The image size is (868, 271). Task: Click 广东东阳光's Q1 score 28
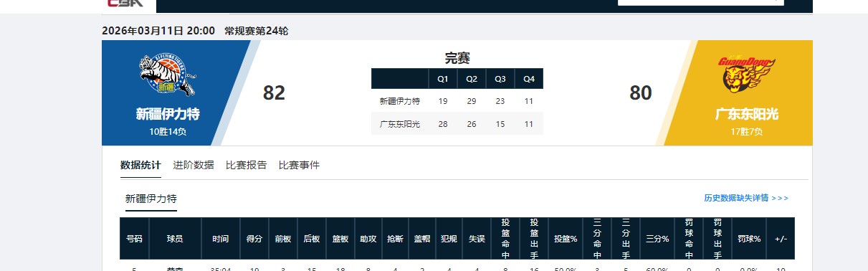443,124
